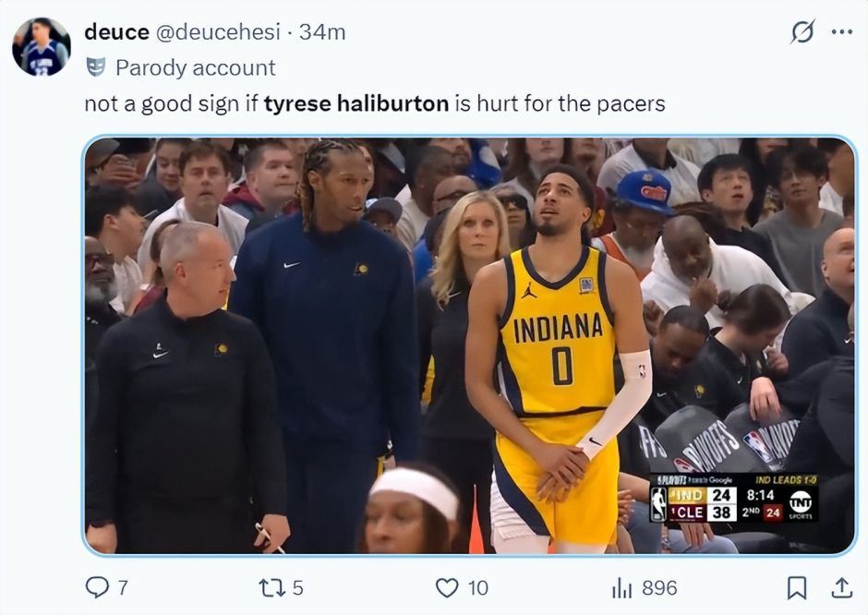The width and height of the screenshot is (868, 615).
Task: Click the reply count 7
Action: [x=123, y=587]
